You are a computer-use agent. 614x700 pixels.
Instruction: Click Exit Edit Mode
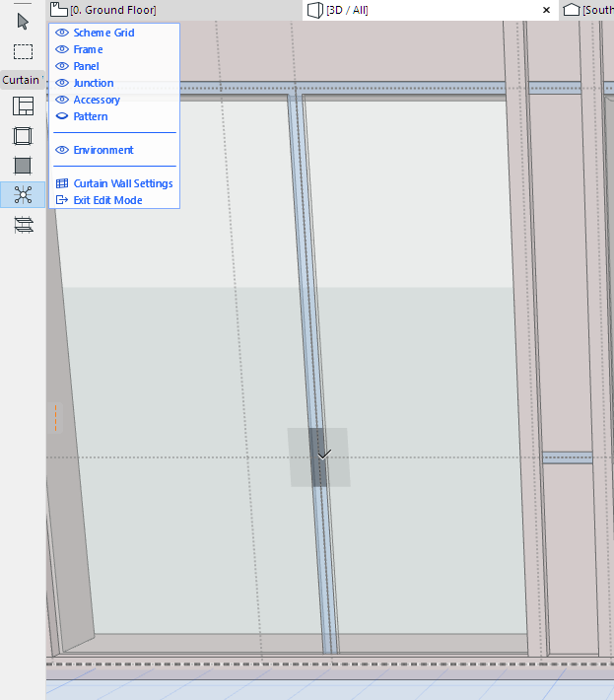[x=100, y=200]
